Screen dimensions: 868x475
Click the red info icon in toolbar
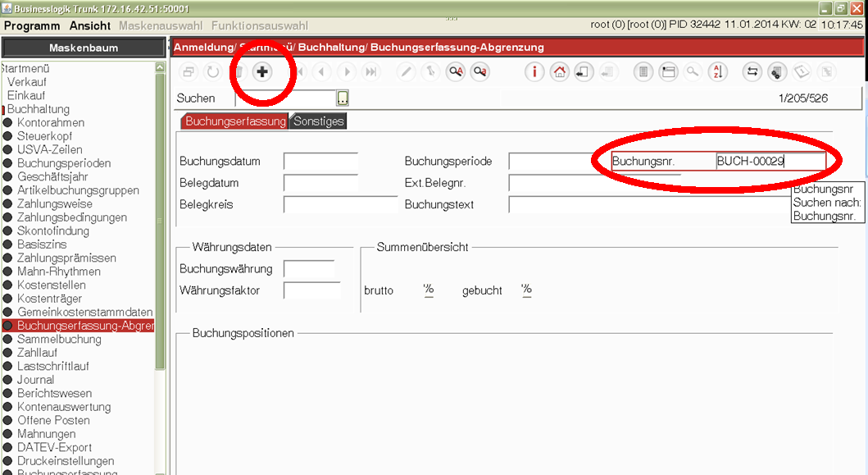(x=535, y=72)
